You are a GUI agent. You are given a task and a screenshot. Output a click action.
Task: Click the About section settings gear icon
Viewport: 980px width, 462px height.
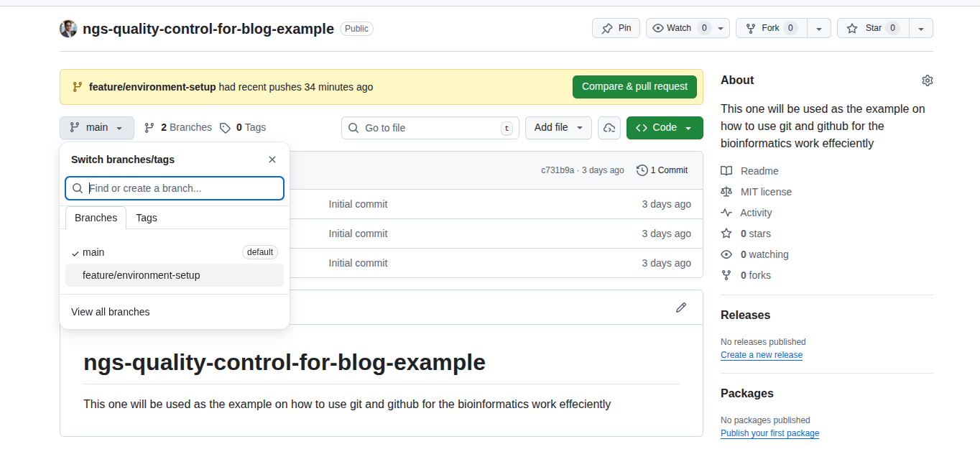click(927, 80)
